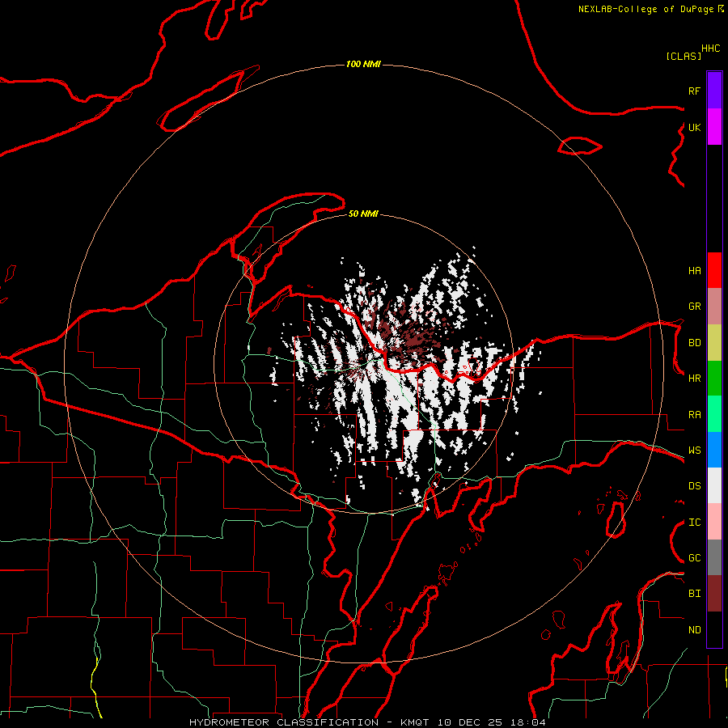
Task: Select the GC gray legend swatch
Action: pos(714,557)
